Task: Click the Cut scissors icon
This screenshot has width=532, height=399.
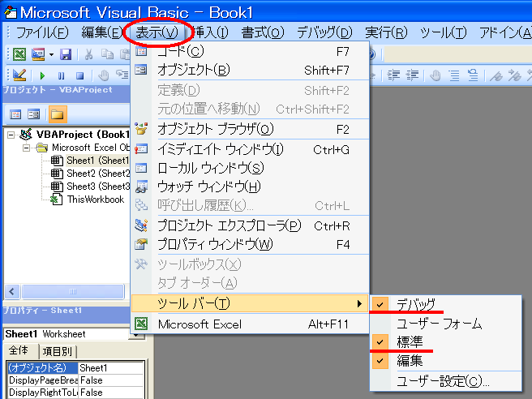Action: (x=88, y=54)
